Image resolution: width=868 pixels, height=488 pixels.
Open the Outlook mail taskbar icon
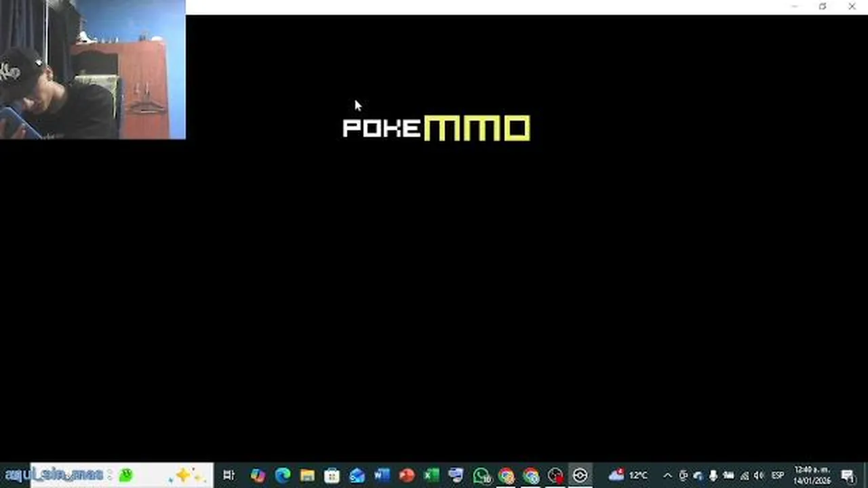pos(357,475)
